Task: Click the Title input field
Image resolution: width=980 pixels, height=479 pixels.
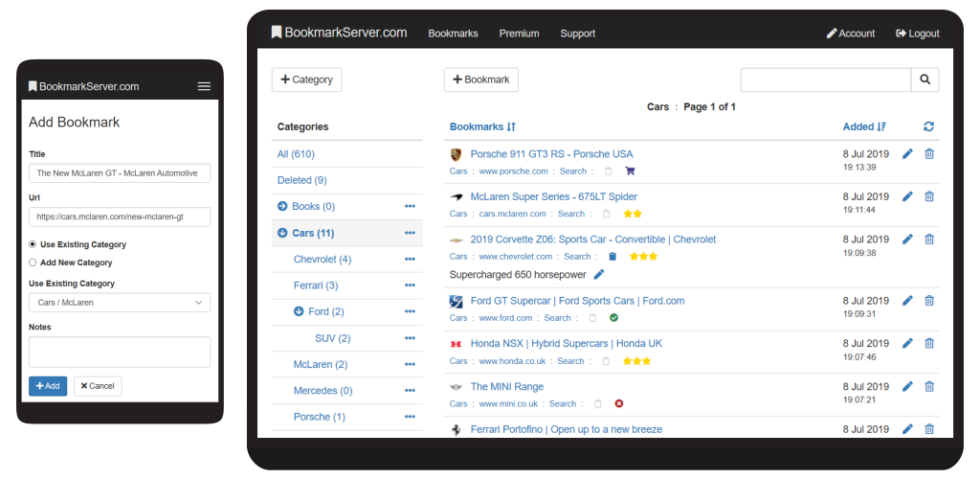Action: tap(120, 173)
